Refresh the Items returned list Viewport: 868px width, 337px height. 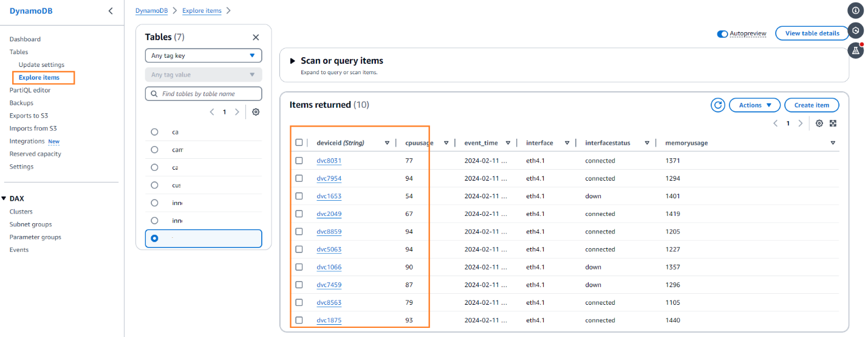point(718,105)
